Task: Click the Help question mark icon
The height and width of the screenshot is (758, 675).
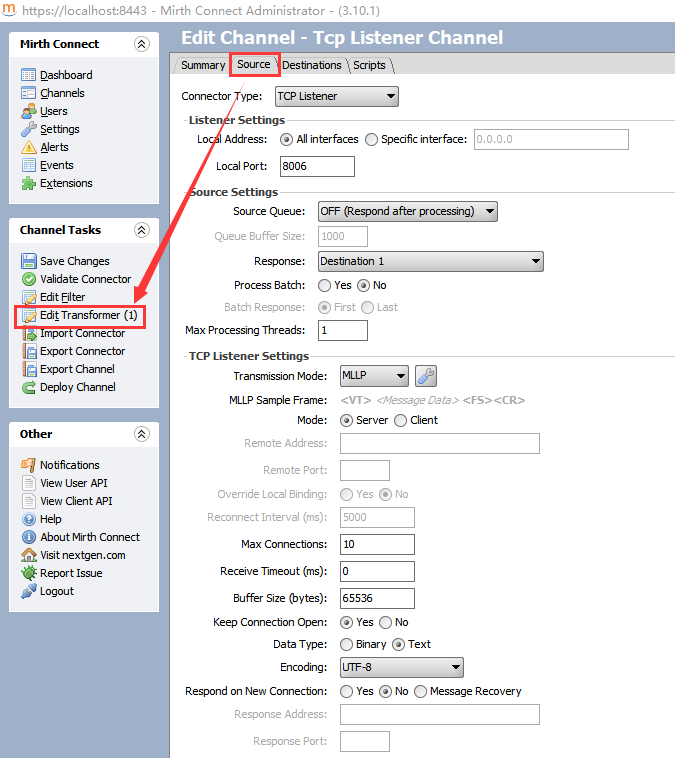Action: pos(29,519)
